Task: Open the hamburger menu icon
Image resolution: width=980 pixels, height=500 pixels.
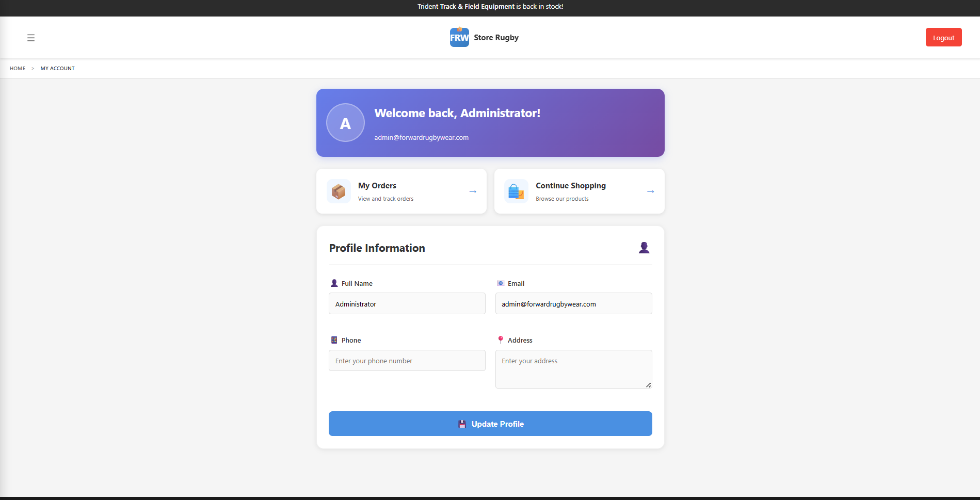Action: (31, 38)
